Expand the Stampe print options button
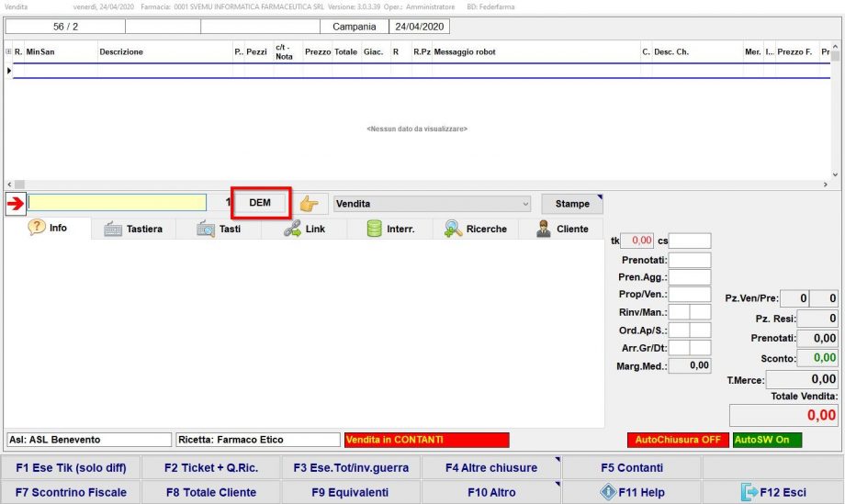 tap(572, 204)
